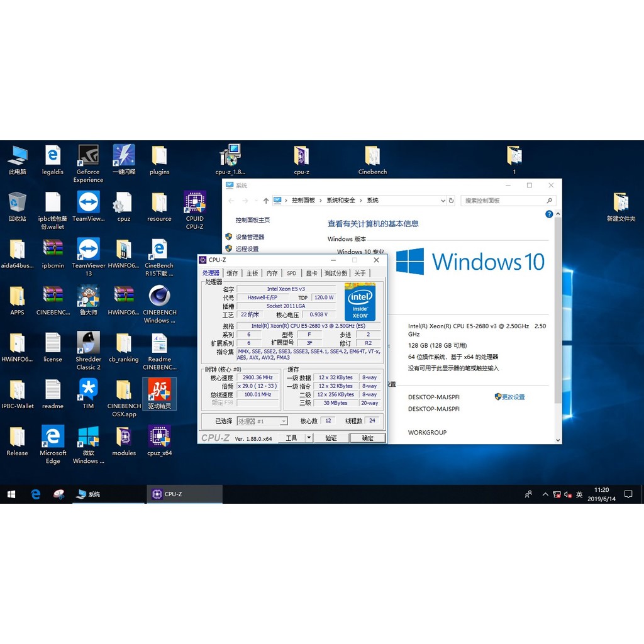This screenshot has width=644, height=644.
Task: Open 设备管理器 from the left panel
Action: 250,237
